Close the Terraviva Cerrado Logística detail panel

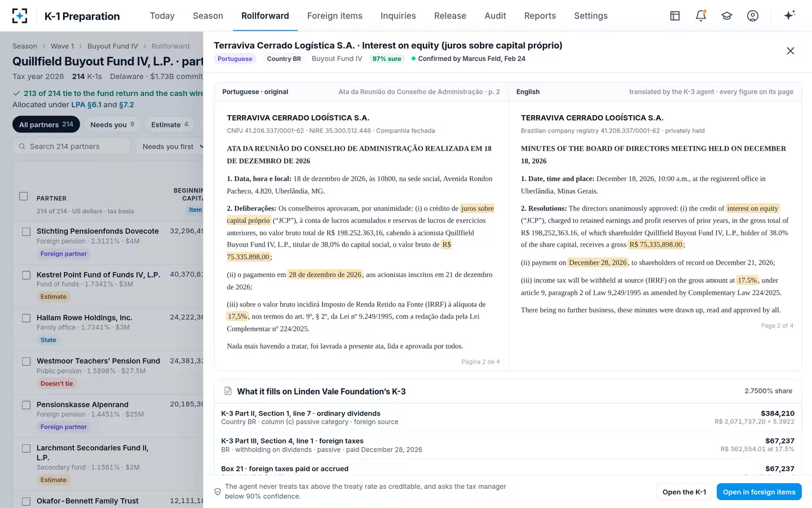tap(791, 51)
